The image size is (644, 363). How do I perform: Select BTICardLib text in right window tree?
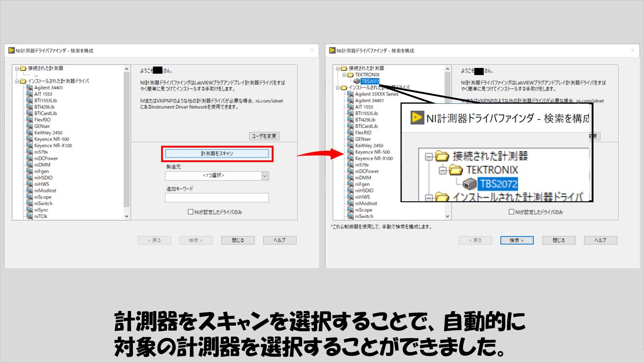click(367, 126)
